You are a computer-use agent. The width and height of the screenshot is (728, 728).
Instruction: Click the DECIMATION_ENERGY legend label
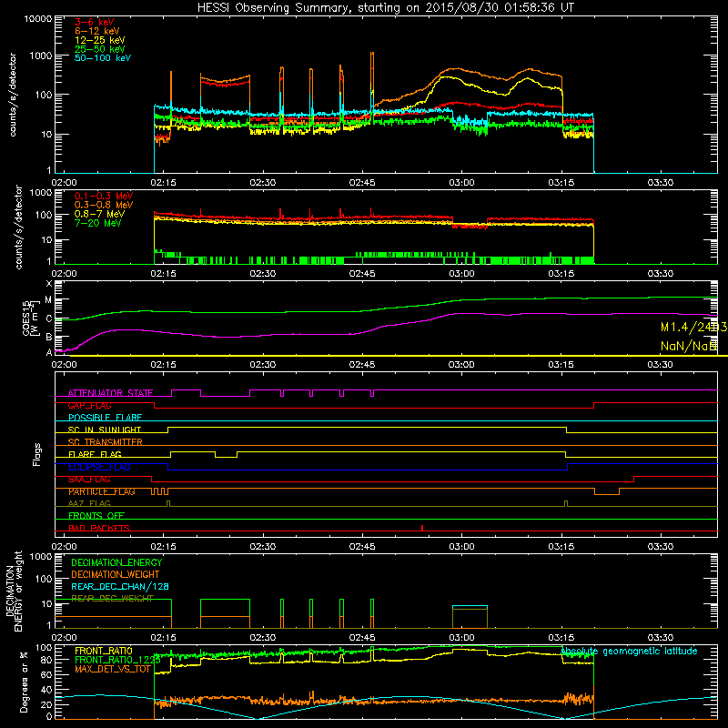click(116, 562)
